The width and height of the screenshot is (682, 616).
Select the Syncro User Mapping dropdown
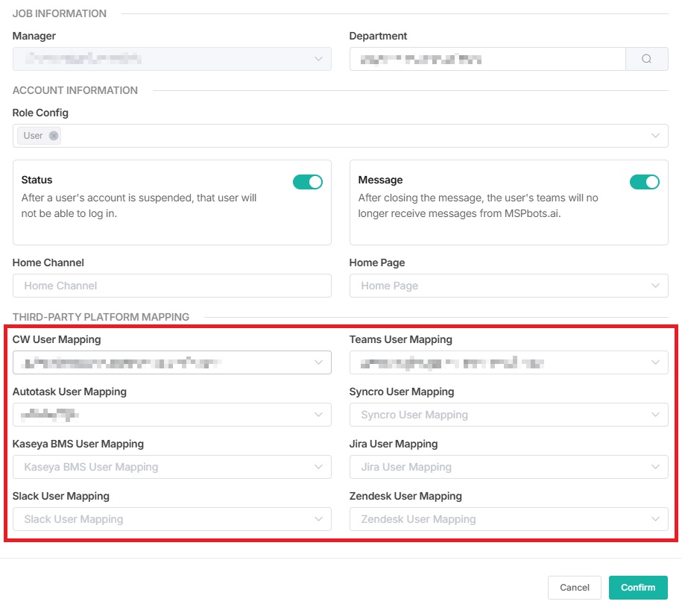coord(508,415)
